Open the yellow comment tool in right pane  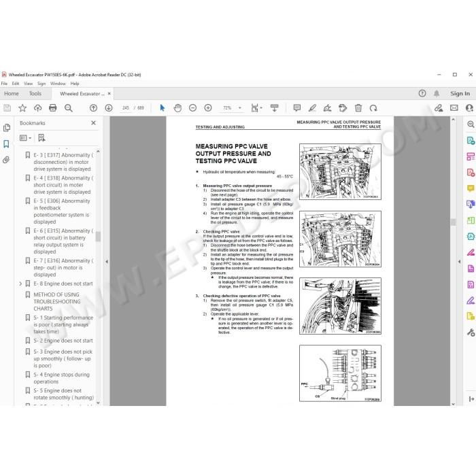(471, 188)
